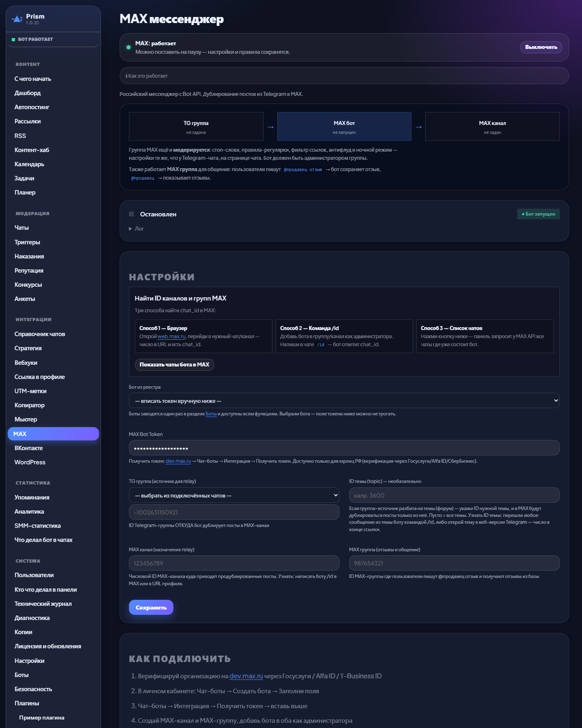The width and height of the screenshot is (582, 728).
Task: Expand the Лог disclosure triangle
Action: (131, 229)
